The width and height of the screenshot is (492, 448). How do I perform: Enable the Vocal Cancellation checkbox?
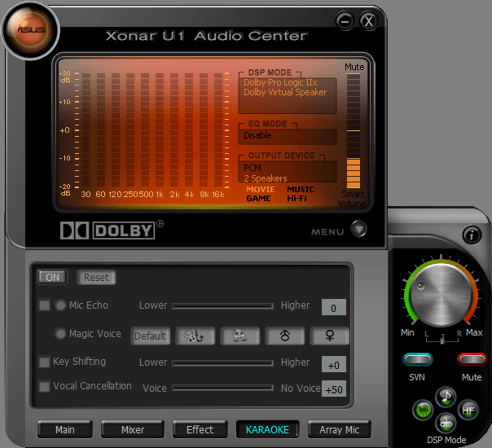tap(44, 386)
